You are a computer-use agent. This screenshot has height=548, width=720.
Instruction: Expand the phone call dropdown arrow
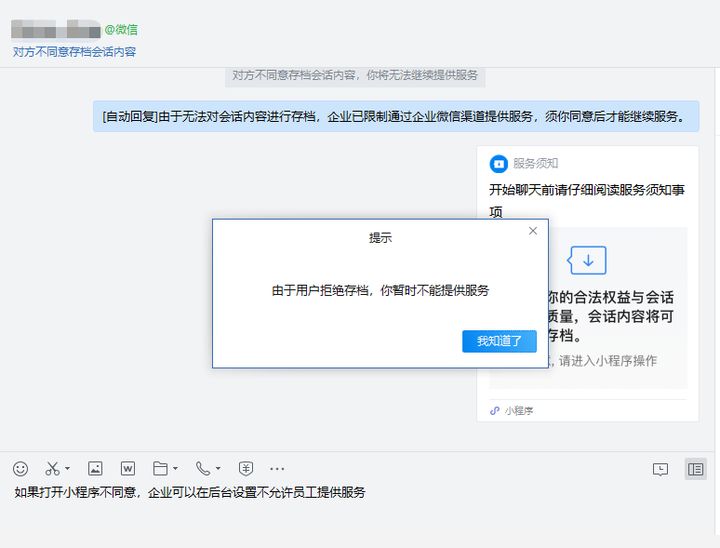(x=218, y=469)
